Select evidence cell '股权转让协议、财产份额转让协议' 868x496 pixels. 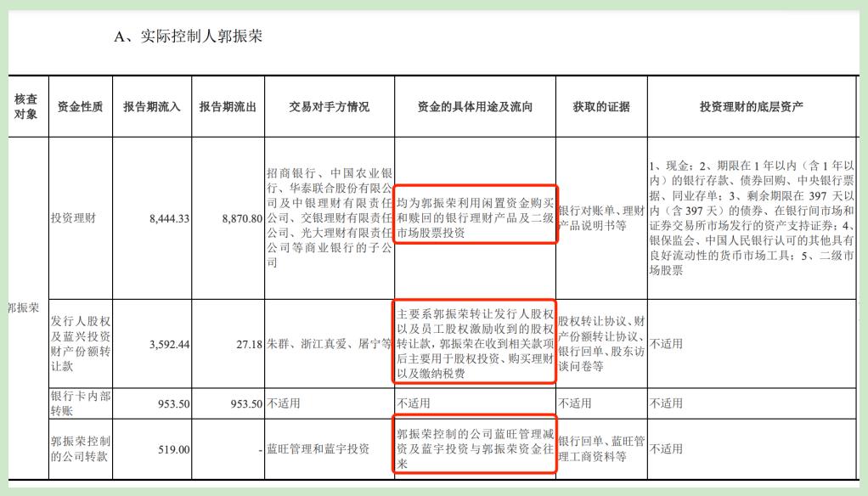(601, 343)
